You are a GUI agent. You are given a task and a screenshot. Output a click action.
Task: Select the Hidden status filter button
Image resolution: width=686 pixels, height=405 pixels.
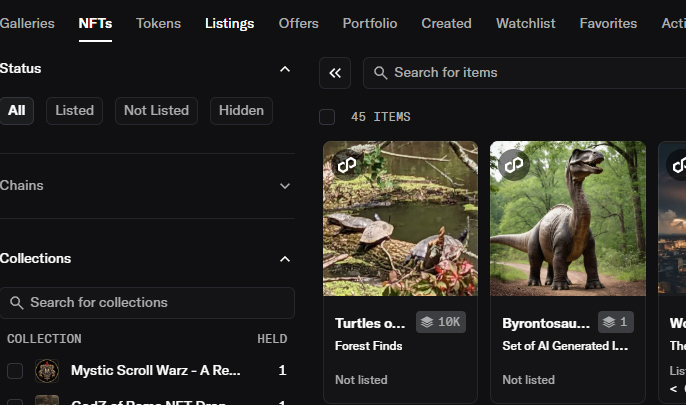pyautogui.click(x=241, y=111)
